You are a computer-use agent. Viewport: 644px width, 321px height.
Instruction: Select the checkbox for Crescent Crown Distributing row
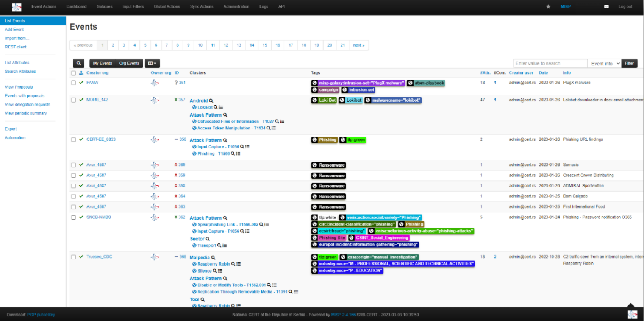[73, 176]
